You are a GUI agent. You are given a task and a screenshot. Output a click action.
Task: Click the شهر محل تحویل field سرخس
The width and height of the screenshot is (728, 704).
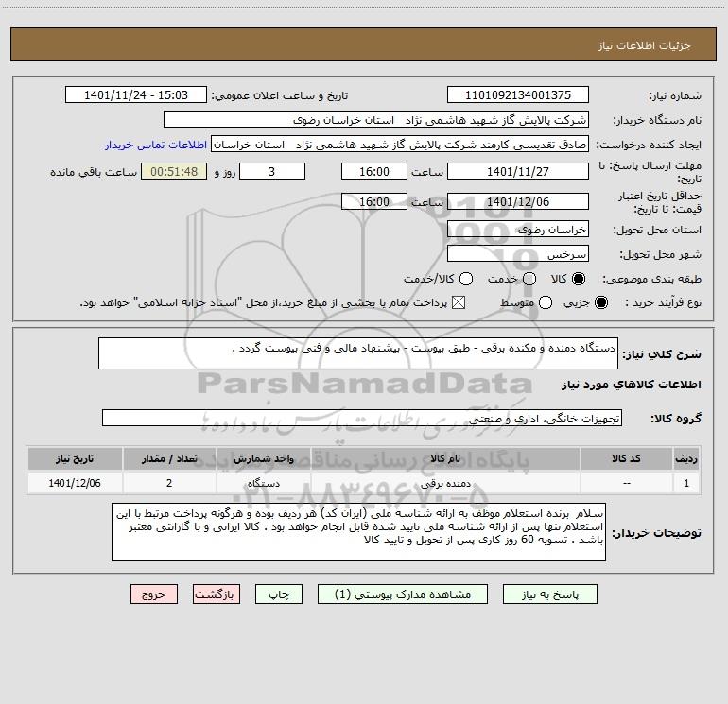(x=517, y=254)
